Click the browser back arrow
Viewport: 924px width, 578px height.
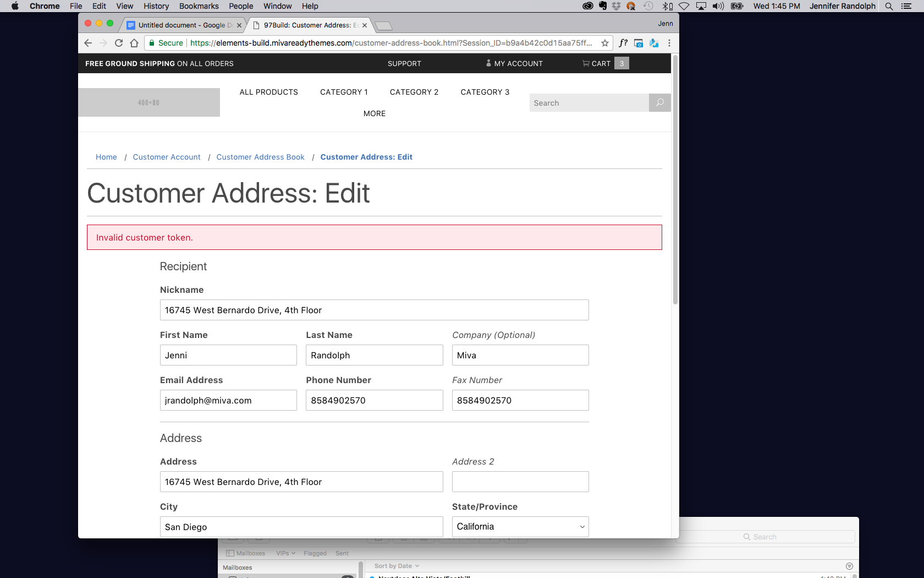(88, 43)
